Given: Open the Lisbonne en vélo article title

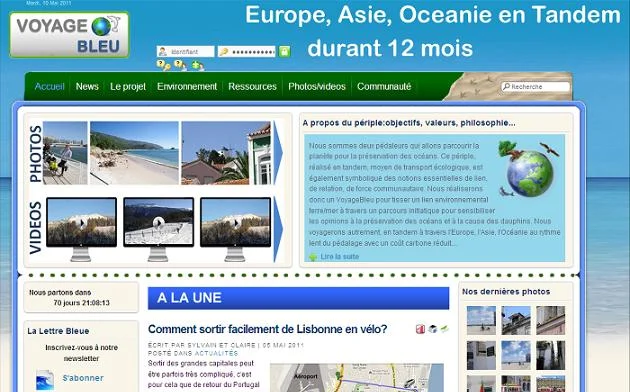Looking at the screenshot, I should [268, 329].
